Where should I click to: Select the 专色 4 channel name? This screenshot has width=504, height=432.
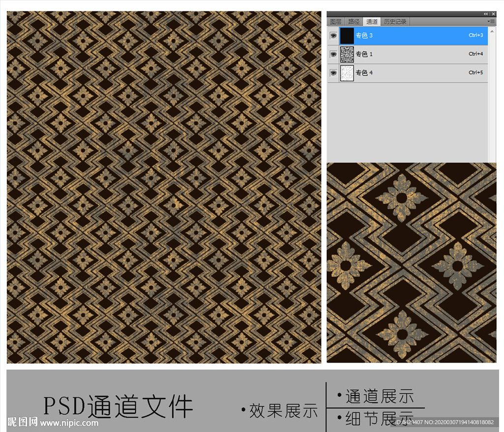(364, 73)
